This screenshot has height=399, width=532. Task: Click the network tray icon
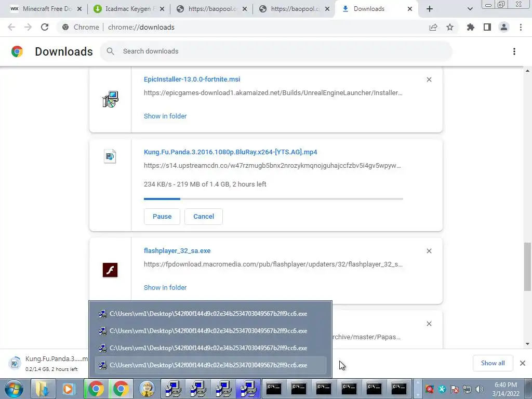(x=467, y=389)
